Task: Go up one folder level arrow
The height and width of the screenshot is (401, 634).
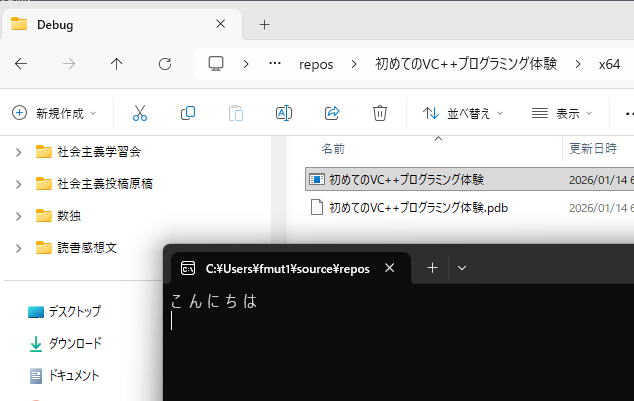Action: coord(116,64)
